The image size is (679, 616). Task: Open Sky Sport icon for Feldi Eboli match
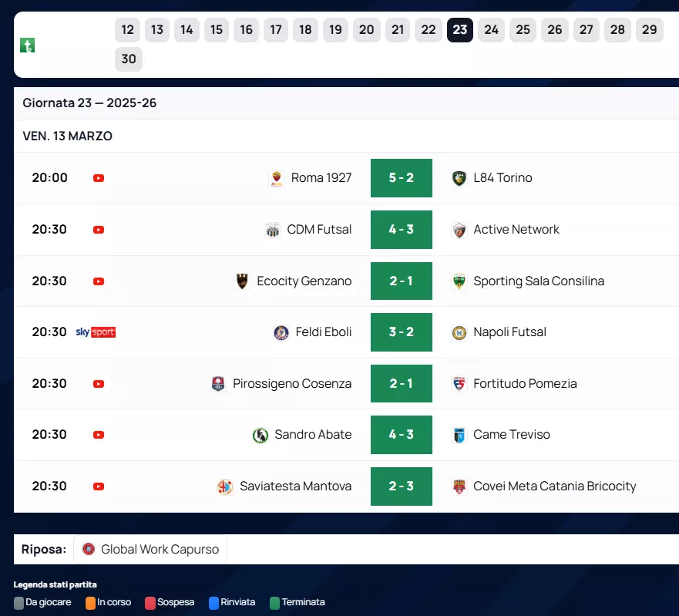[96, 332]
